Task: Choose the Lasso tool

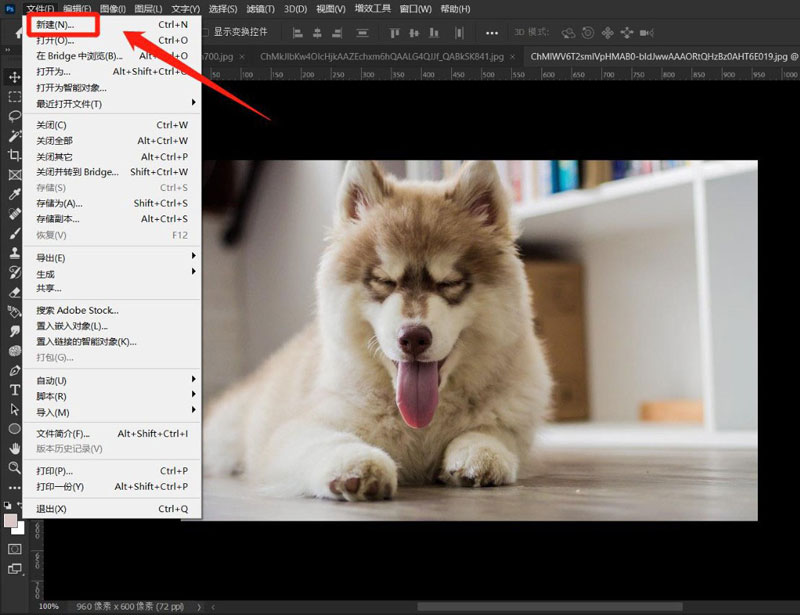Action: pos(14,116)
